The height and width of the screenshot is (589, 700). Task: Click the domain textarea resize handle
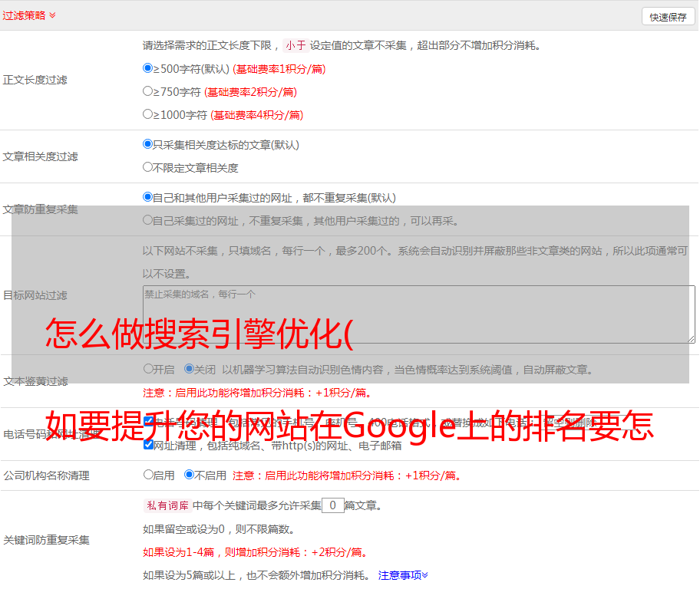(691, 339)
